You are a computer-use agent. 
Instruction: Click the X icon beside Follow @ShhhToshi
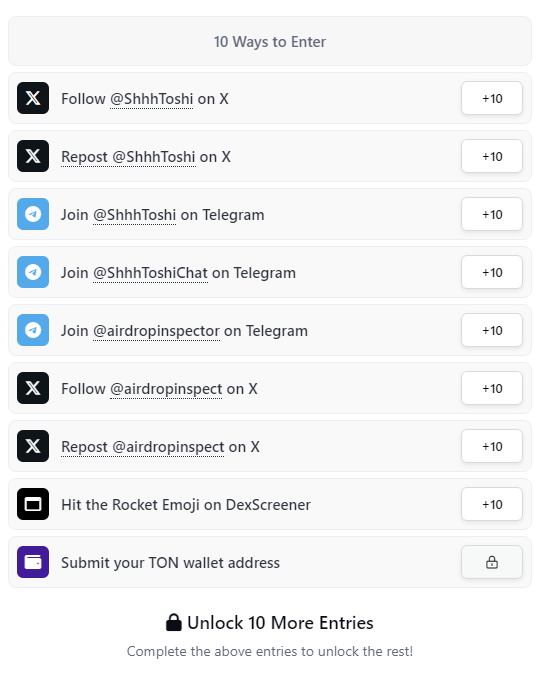click(33, 98)
